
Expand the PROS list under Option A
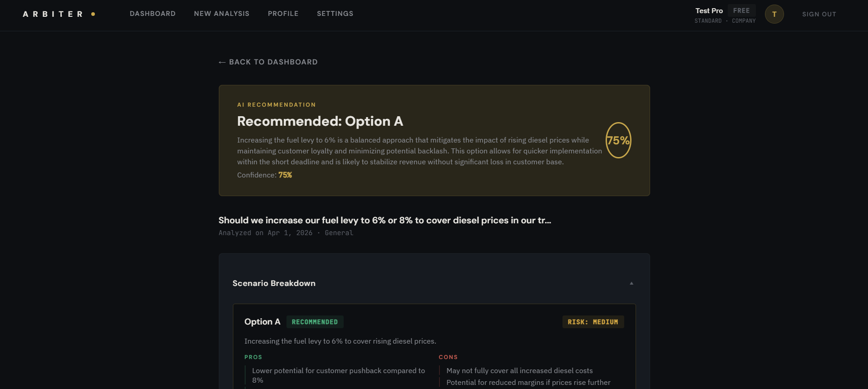253,357
